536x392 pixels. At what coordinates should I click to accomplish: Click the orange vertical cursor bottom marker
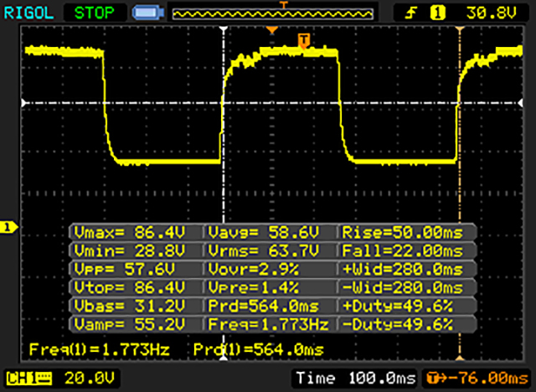460,358
